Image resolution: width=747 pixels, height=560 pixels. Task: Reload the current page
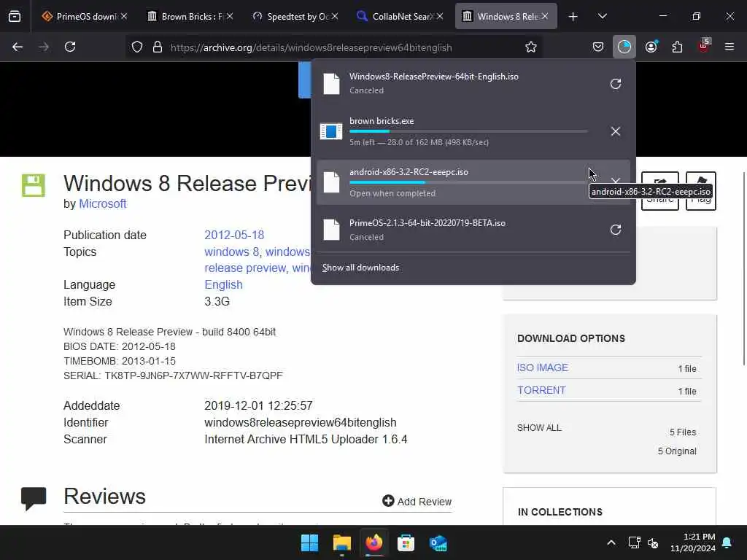70,47
